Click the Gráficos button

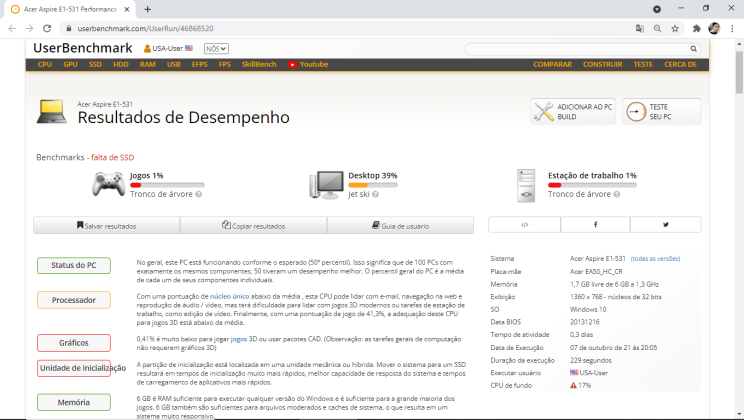(x=74, y=343)
